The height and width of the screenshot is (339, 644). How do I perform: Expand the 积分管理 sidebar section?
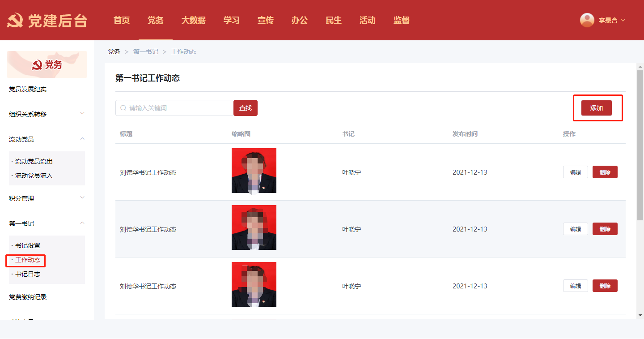pyautogui.click(x=82, y=198)
